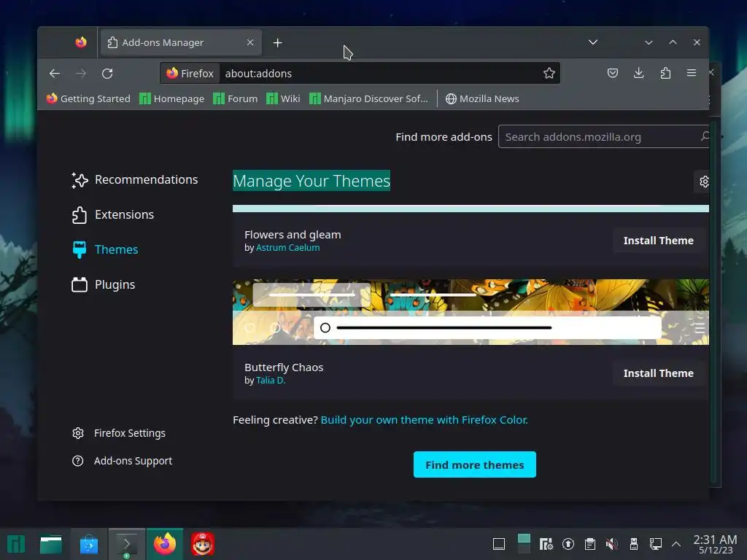The width and height of the screenshot is (747, 560).
Task: Close the Add-ons Manager tab
Action: [x=250, y=42]
